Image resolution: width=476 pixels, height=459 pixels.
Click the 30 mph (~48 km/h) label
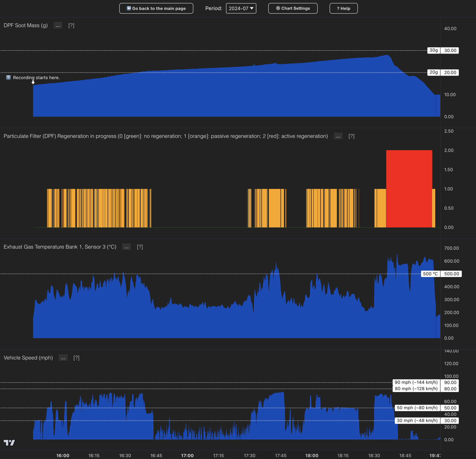(417, 420)
